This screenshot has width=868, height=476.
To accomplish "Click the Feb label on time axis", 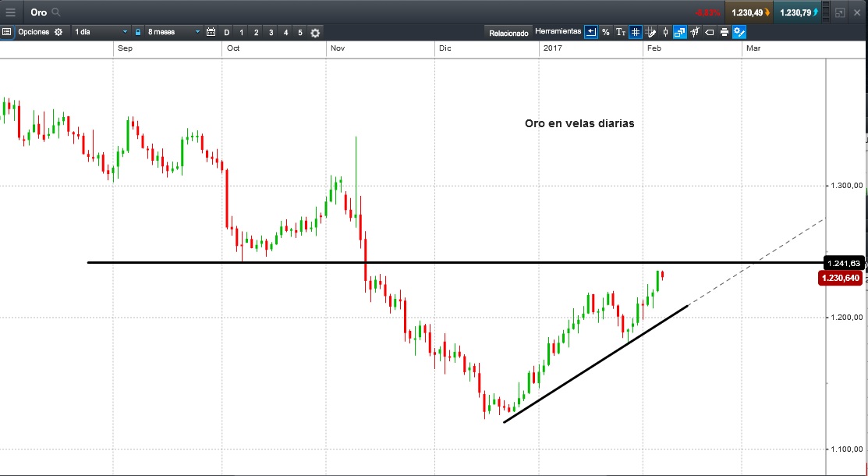I will click(654, 48).
